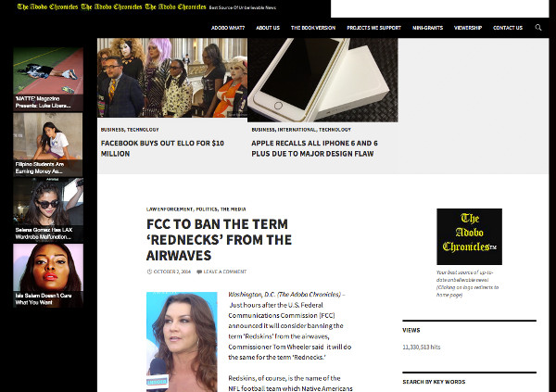This screenshot has width=556, height=392.
Task: Go to the ABOUT US page
Action: click(x=268, y=28)
